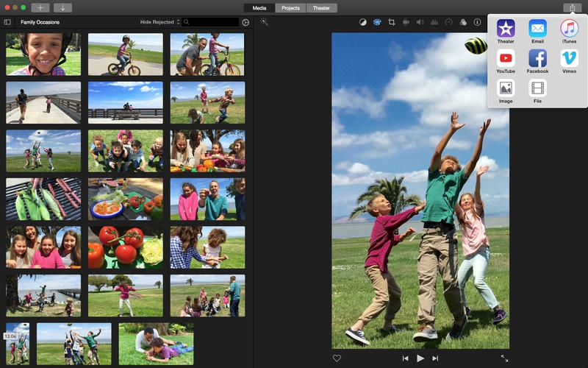Image resolution: width=588 pixels, height=368 pixels.
Task: Switch to the Theater tab
Action: click(x=321, y=7)
